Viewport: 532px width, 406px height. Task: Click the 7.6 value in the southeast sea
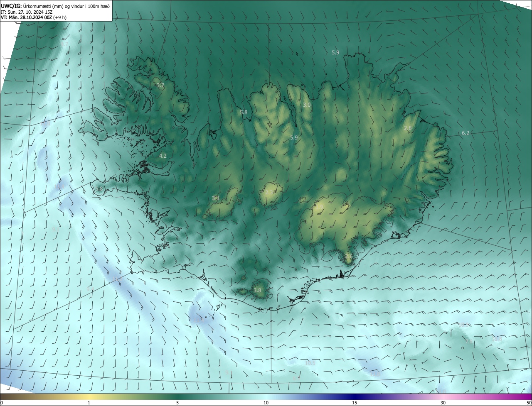469,341
